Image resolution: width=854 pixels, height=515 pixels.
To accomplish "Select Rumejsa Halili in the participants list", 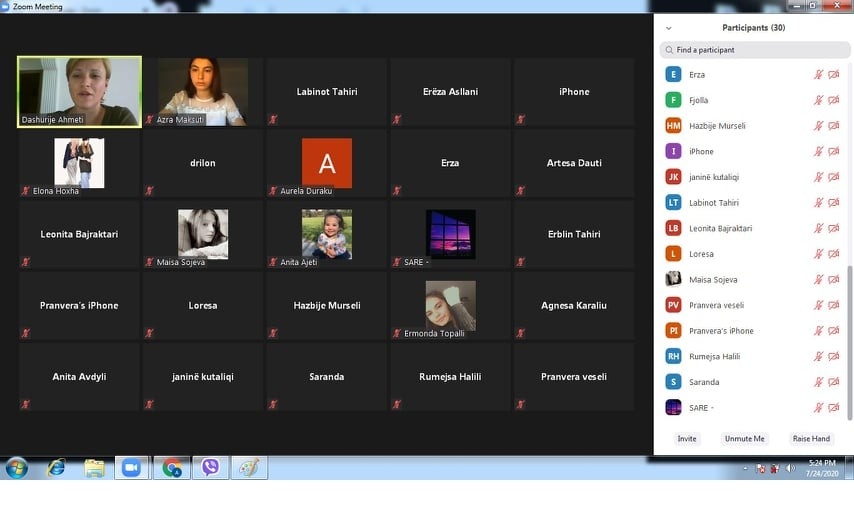I will (714, 357).
